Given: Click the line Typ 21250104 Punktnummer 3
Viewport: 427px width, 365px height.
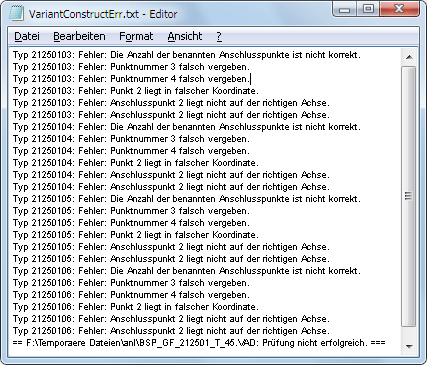Looking at the screenshot, I should pos(131,139).
